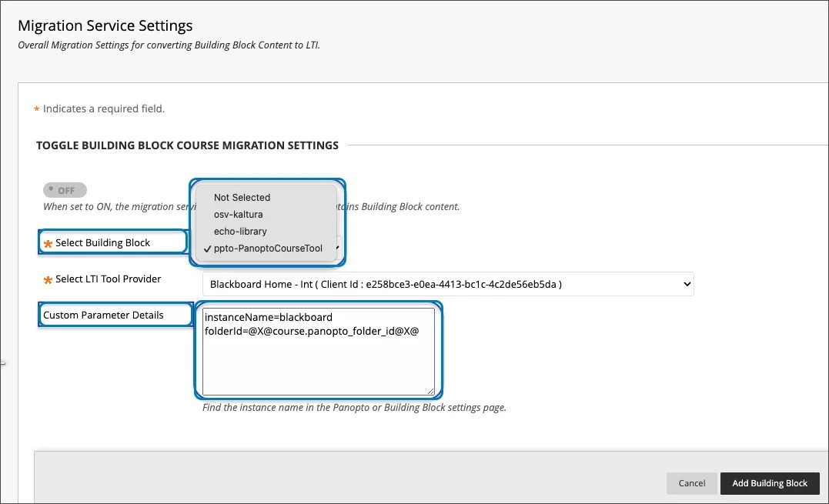Choose the Not Selected option
Screen dimensions: 829x504
pyautogui.click(x=242, y=197)
